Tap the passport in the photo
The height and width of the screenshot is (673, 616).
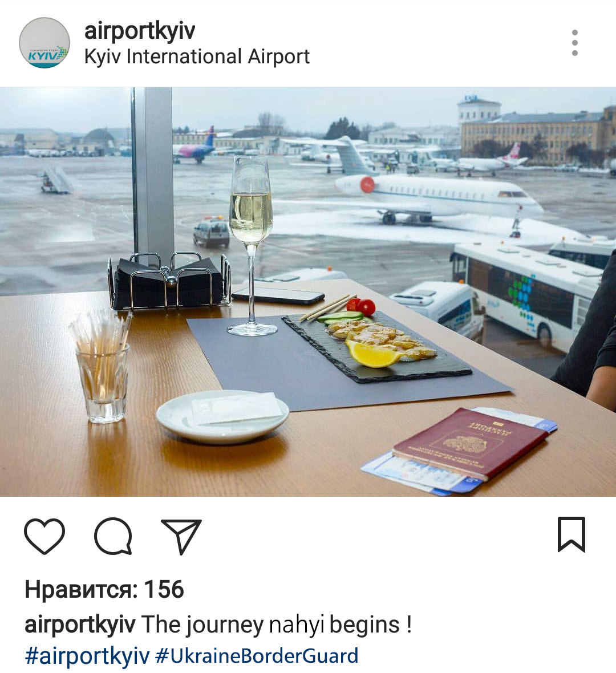click(469, 443)
